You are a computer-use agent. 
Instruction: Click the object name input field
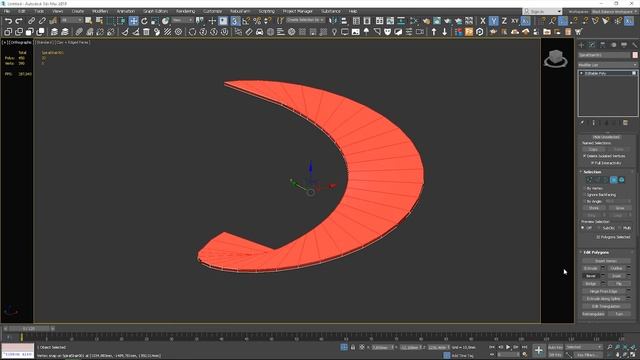pyautogui.click(x=604, y=55)
